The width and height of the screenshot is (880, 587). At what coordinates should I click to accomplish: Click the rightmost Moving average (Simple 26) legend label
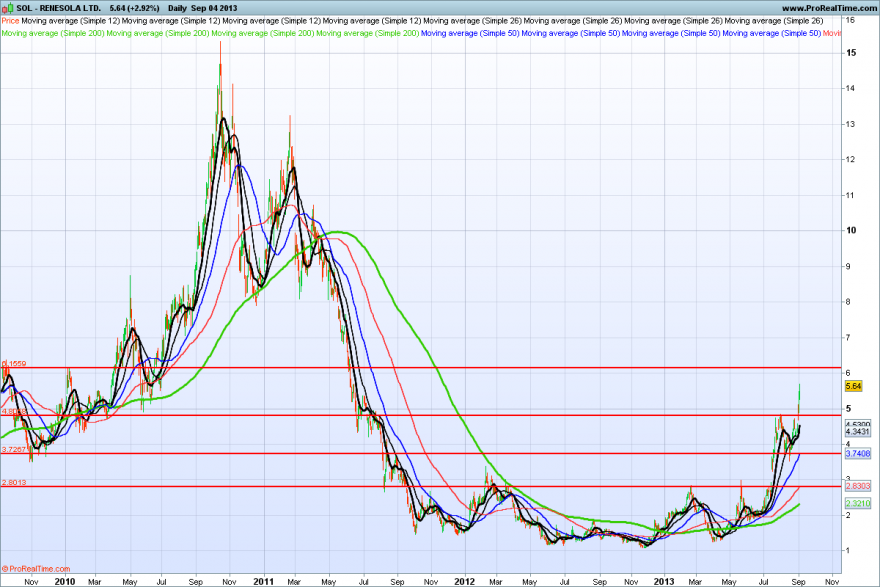tap(774, 21)
